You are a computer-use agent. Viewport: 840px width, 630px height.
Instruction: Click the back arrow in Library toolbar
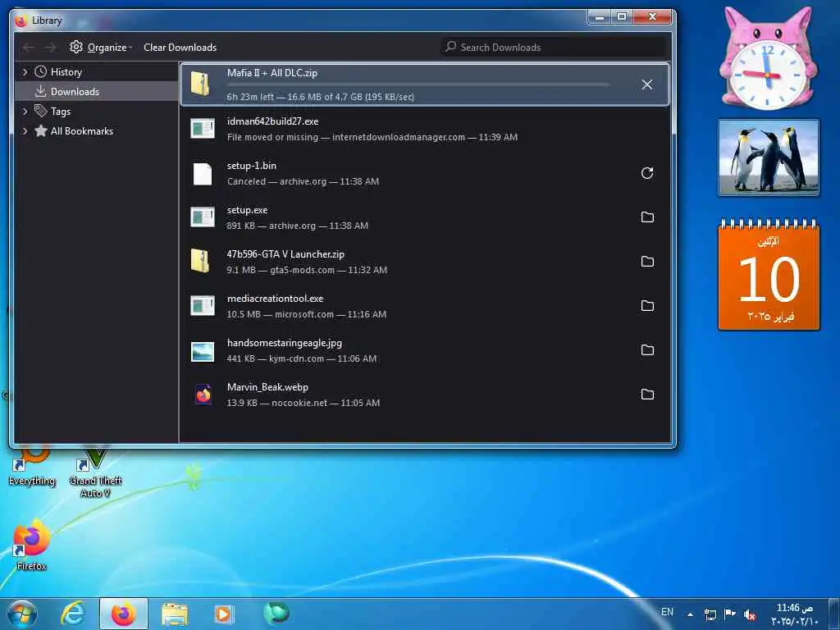29,48
